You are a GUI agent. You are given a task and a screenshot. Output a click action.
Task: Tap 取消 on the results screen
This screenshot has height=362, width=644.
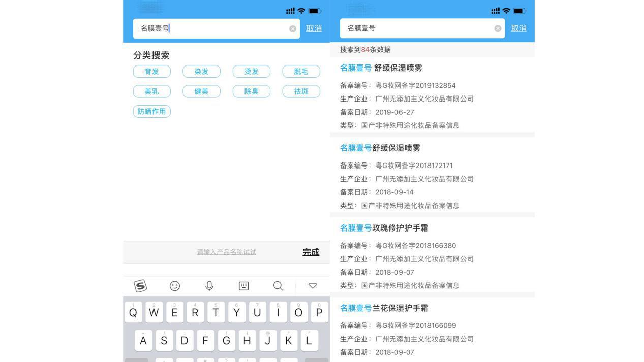pyautogui.click(x=518, y=28)
